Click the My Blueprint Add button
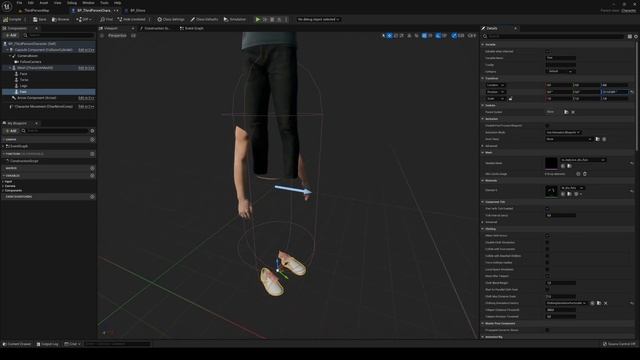 (x=11, y=131)
